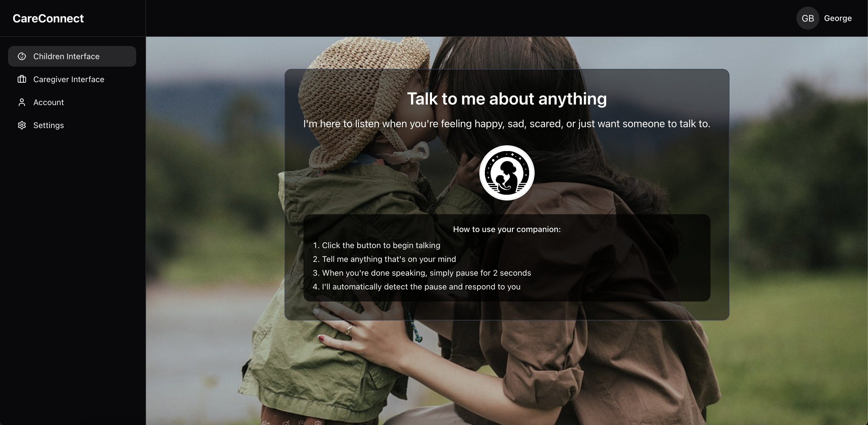Click step 2 'Tell me anything' instruction
Viewport: 868px width, 425px height.
pos(389,259)
